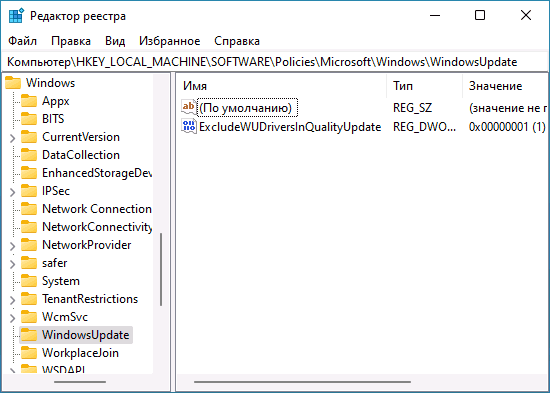The width and height of the screenshot is (550, 393).
Task: Open the Файл menu
Action: coord(22,41)
